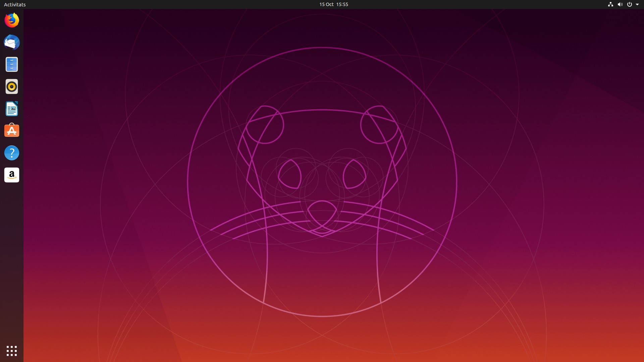Launch the Amazon shortcut
This screenshot has height=362, width=644.
(12, 175)
